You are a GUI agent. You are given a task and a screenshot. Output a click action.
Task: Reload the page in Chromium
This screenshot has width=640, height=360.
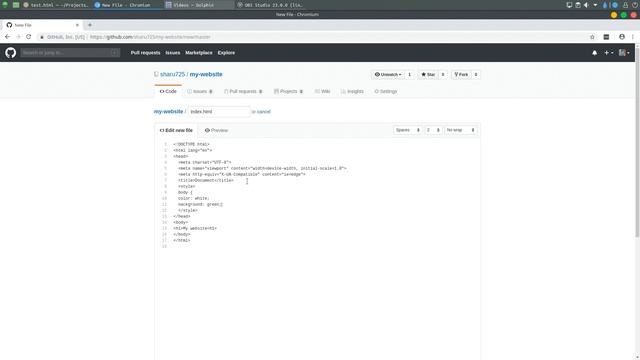[x=29, y=37]
